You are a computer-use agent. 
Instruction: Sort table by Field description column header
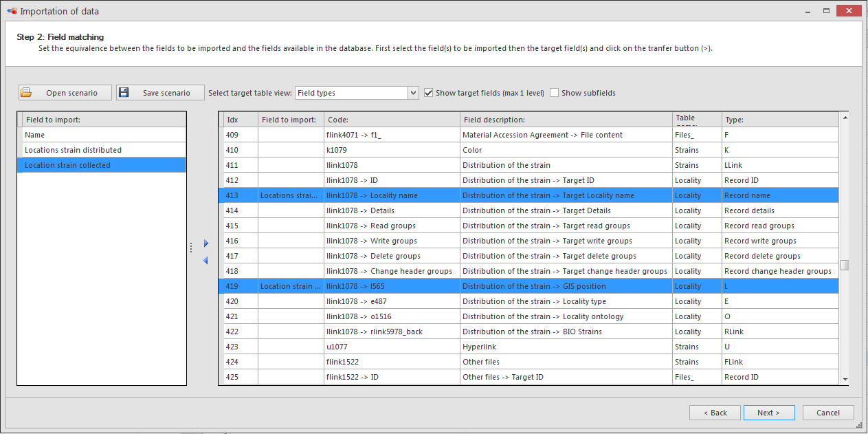pyautogui.click(x=566, y=120)
